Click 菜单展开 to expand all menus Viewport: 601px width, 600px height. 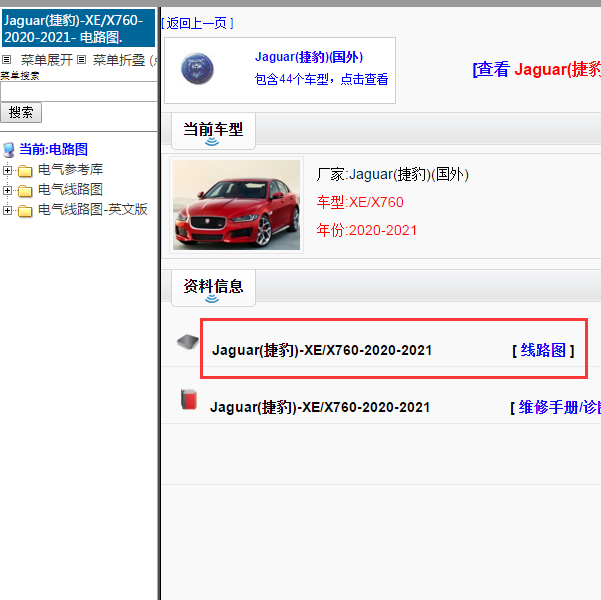pyautogui.click(x=46, y=60)
